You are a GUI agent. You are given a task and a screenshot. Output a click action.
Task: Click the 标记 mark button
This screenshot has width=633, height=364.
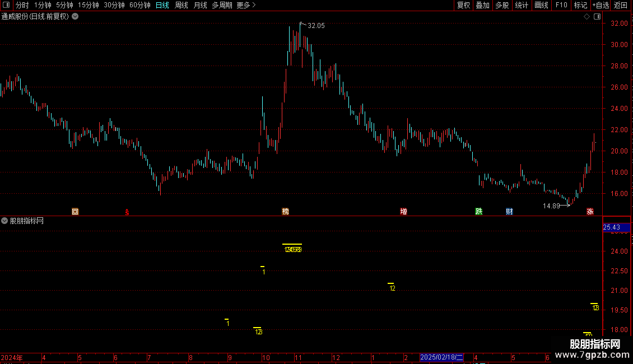[x=580, y=5]
